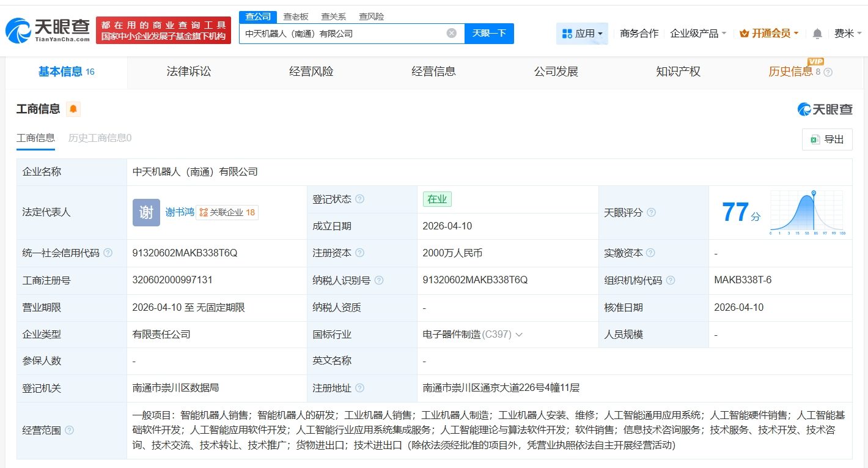Screen dimensions: 868x468
Task: Switch to the 法律诉讼 tab
Action: pyautogui.click(x=187, y=72)
